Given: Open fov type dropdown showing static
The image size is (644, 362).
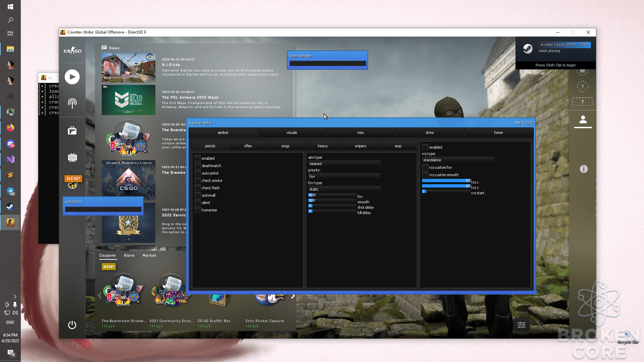Looking at the screenshot, I should click(x=344, y=189).
